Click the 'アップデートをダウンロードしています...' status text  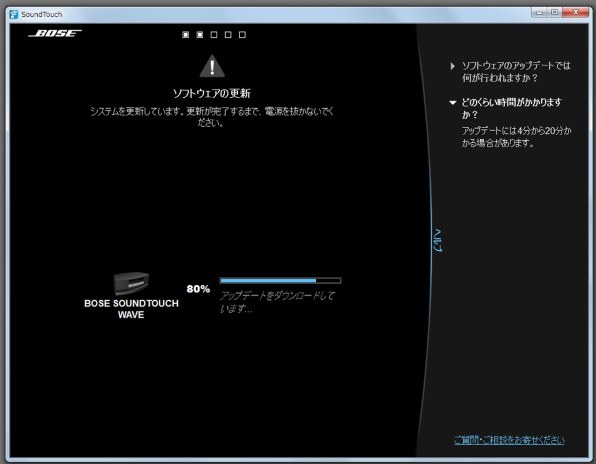[277, 302]
